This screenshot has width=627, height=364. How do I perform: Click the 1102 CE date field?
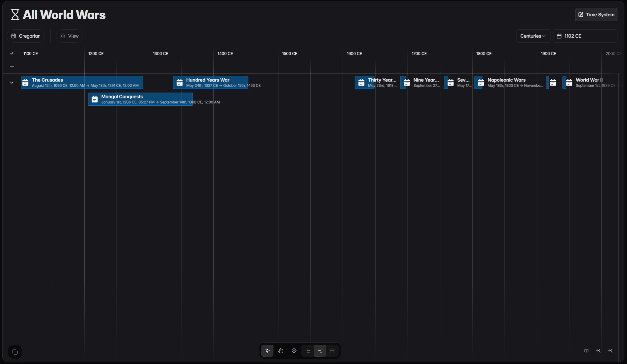585,36
